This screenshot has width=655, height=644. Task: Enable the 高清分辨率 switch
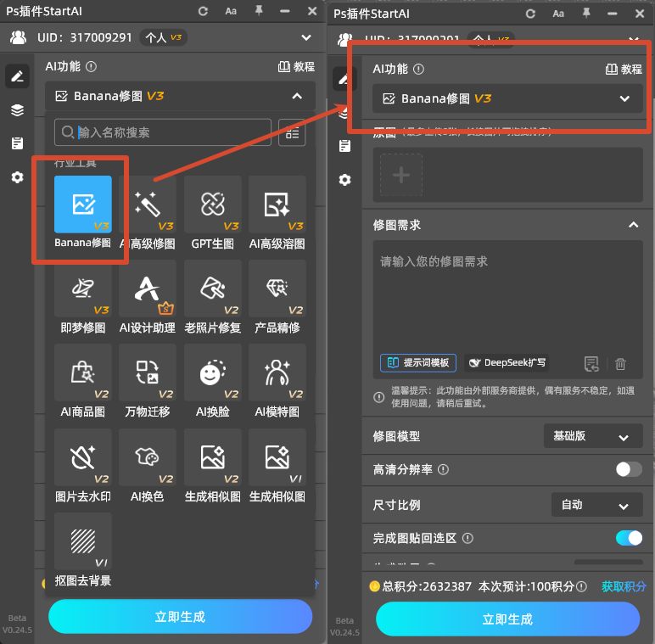point(629,469)
